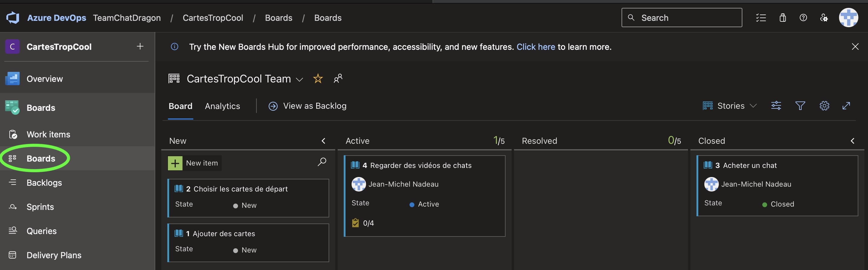Open State Active dropdown on card 4
Viewport: 868px width, 270px height.
pos(424,204)
